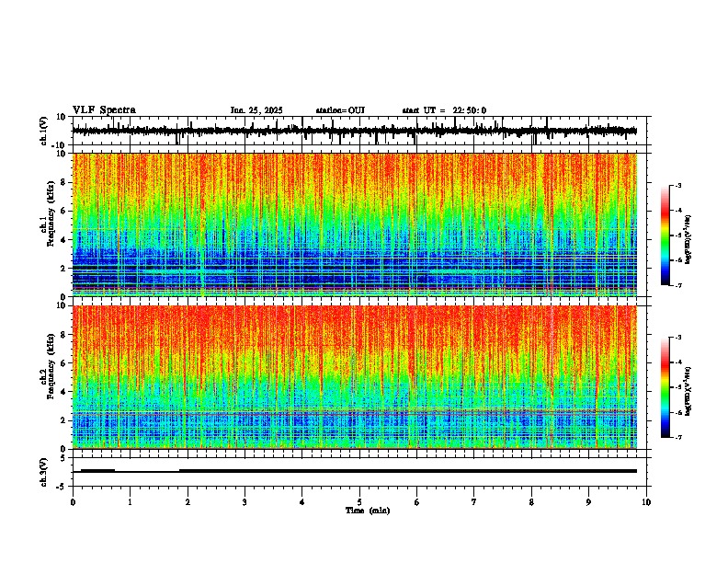The width and height of the screenshot is (728, 563).
Task: Click the ch.2 frequency axis tick "8"
Action: click(63, 335)
